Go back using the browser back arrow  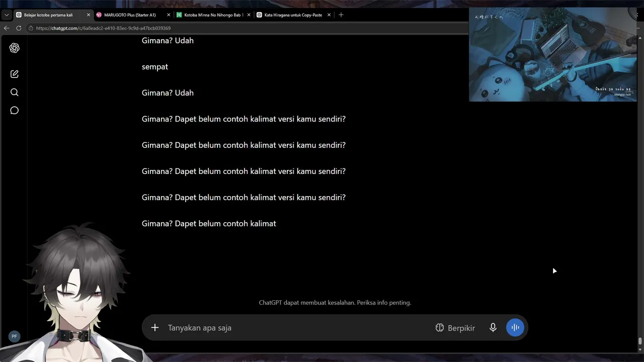click(x=7, y=28)
